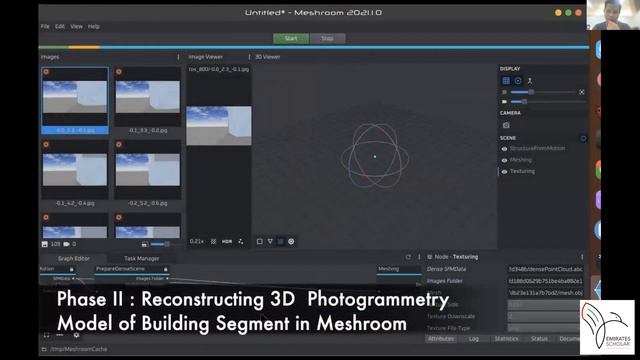640x360 pixels.
Task: Open the Log tab of node editor
Action: coord(473,339)
